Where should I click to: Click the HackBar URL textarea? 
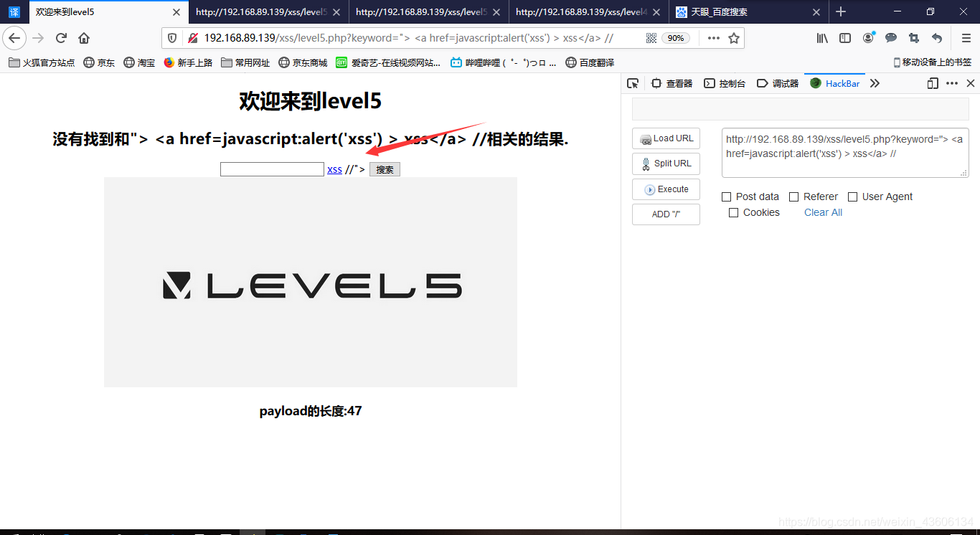coord(845,153)
